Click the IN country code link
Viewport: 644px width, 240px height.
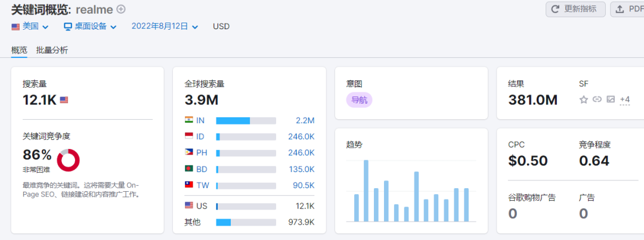200,121
